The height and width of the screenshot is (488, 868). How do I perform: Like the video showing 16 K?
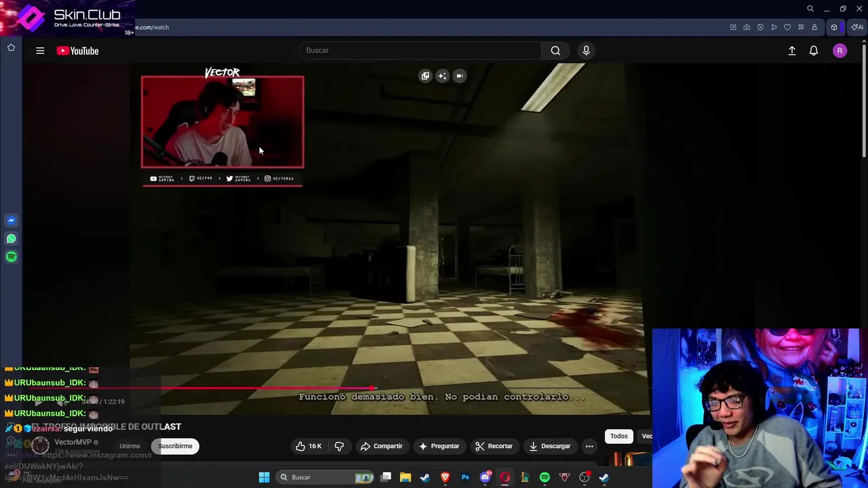point(309,446)
